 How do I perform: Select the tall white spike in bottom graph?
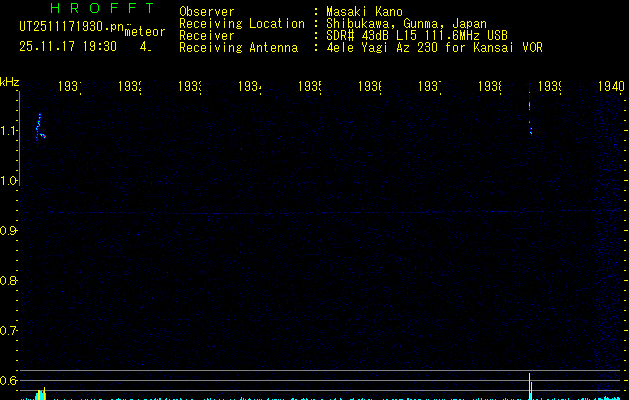(x=529, y=385)
